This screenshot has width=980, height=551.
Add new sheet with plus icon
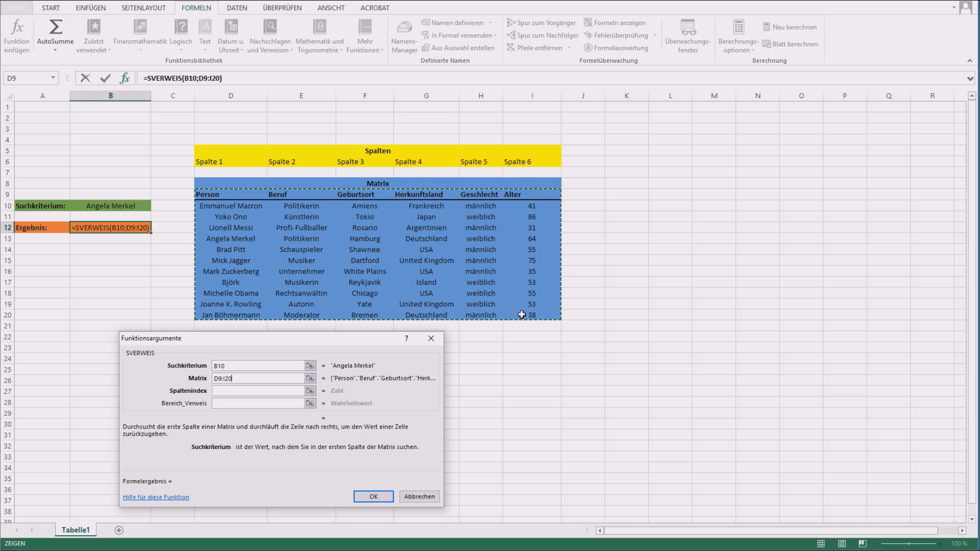point(119,530)
